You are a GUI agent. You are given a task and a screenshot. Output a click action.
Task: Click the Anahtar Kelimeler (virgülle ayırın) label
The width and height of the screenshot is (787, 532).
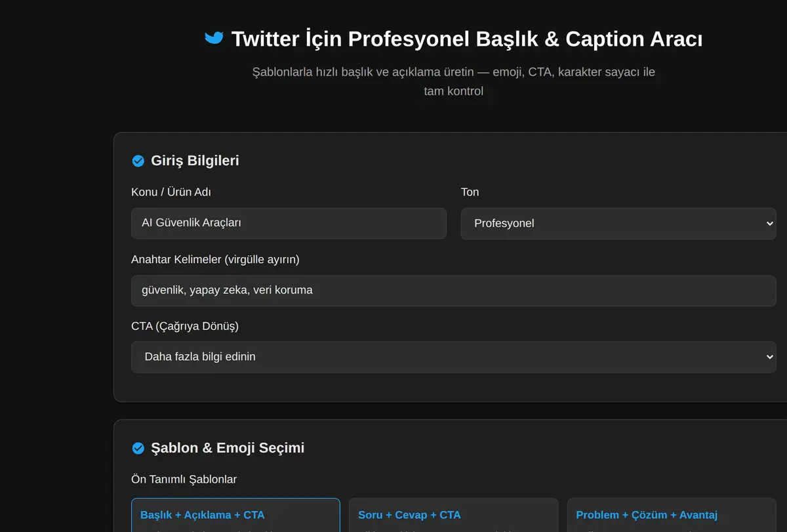(x=215, y=260)
